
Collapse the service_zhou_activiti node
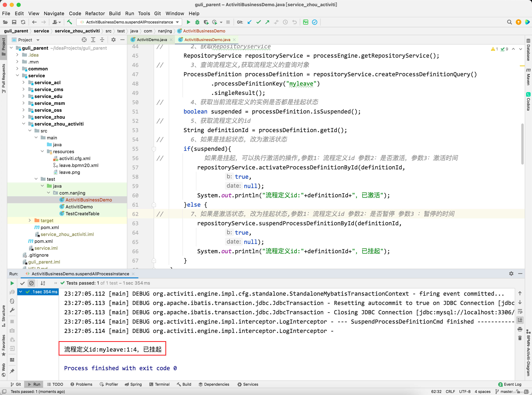(23, 124)
